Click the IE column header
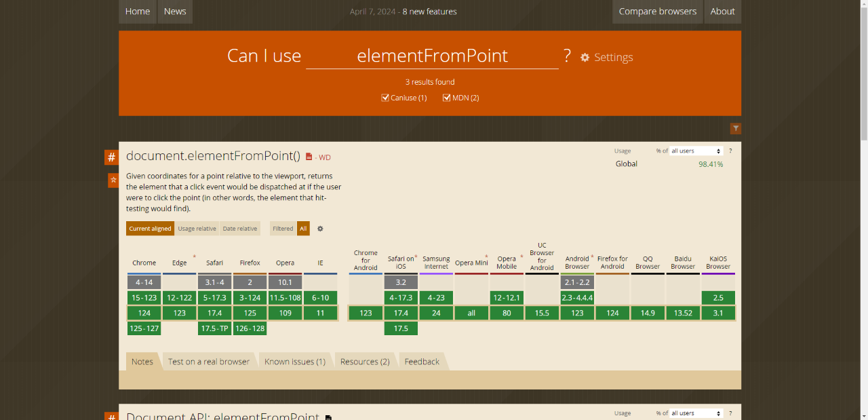 coord(320,263)
